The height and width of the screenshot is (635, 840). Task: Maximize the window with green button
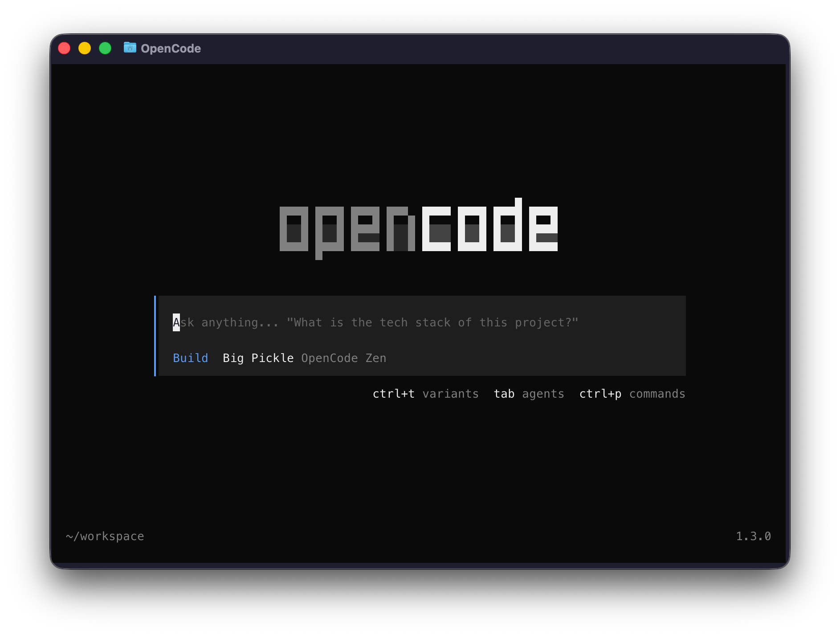pyautogui.click(x=105, y=48)
